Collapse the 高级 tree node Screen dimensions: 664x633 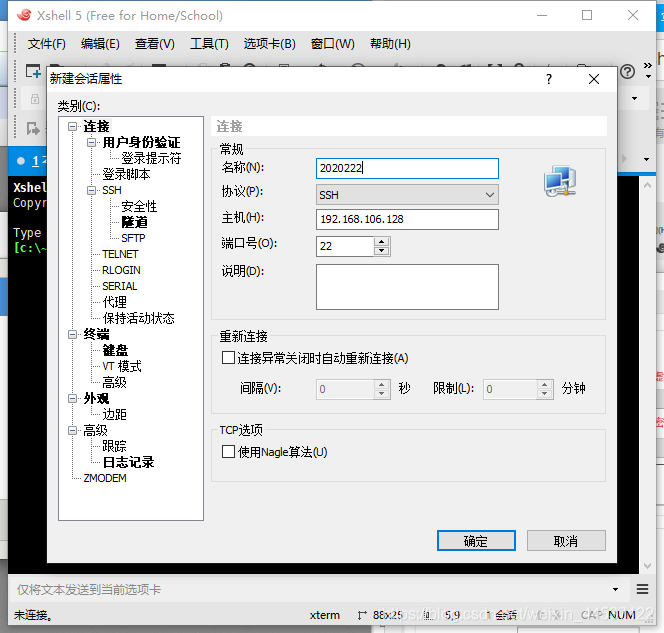coord(73,430)
